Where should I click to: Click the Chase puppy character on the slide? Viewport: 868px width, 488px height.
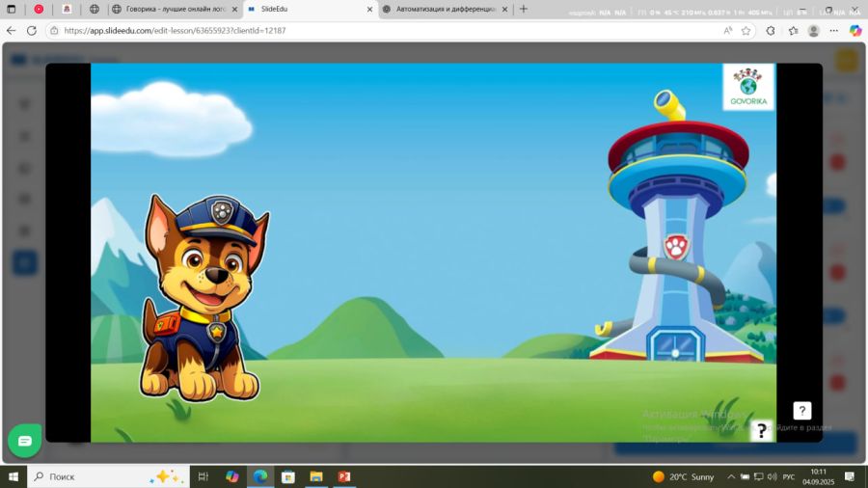point(203,298)
